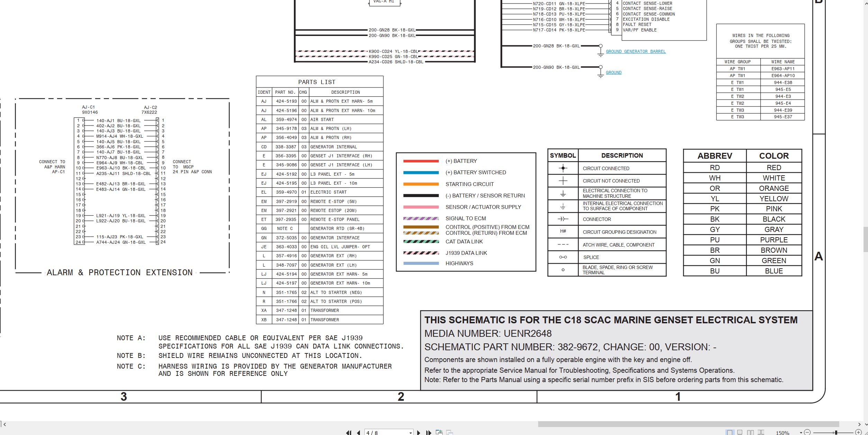Select the AIR START description

coord(322,120)
